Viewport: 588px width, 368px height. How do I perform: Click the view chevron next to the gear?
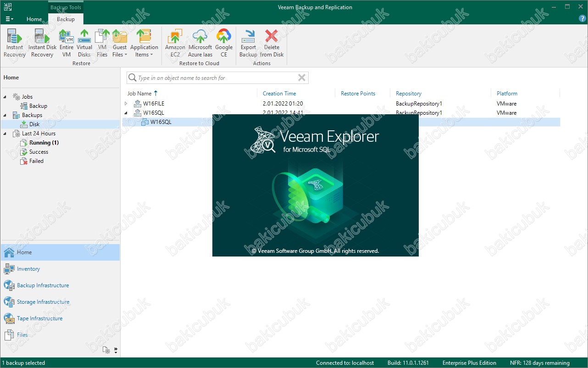pyautogui.click(x=116, y=350)
